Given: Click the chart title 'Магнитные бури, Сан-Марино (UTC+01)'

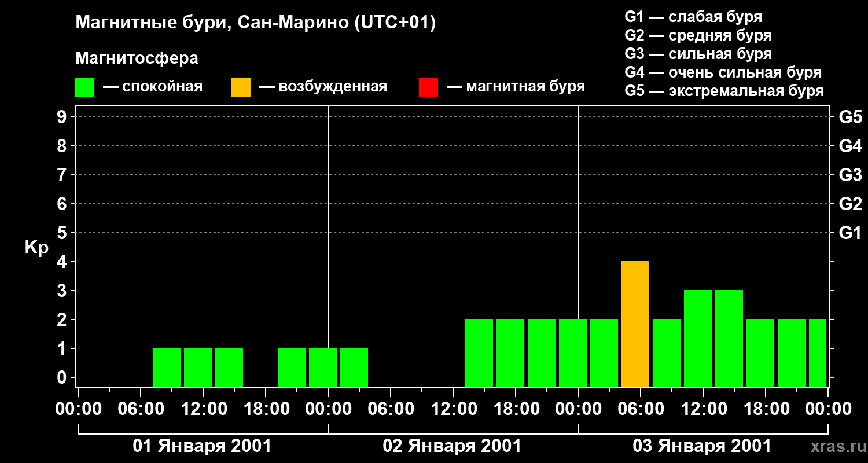Looking at the screenshot, I should pos(255,23).
